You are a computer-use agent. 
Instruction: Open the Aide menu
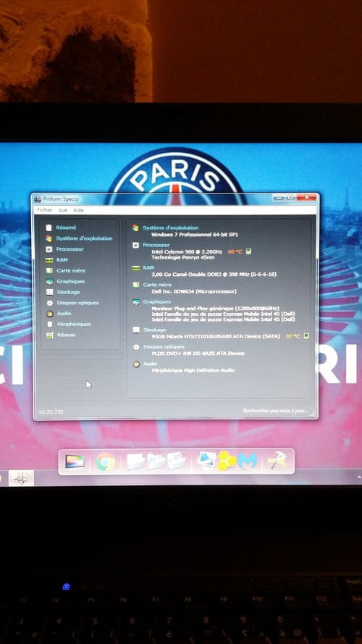(78, 210)
